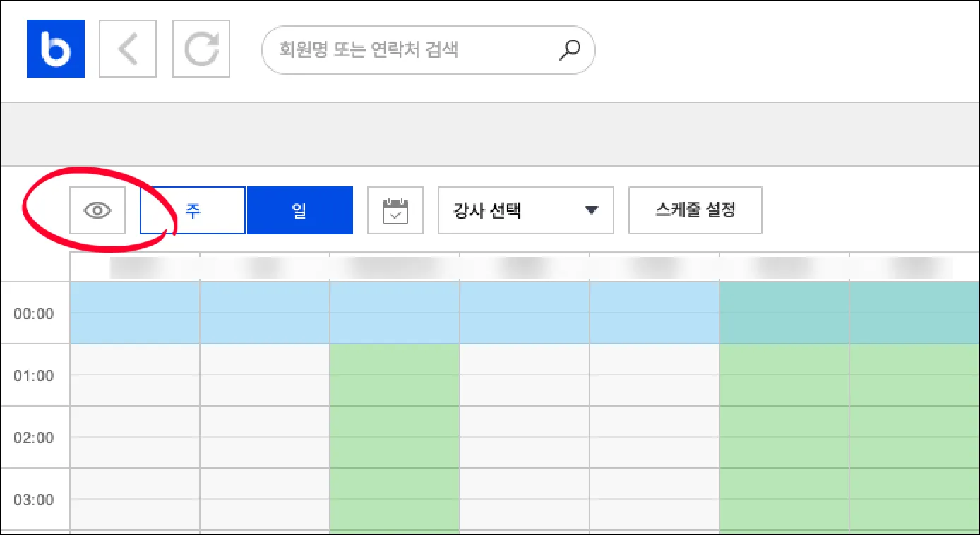Go back with the left arrow button
This screenshot has height=535, width=980.
pyautogui.click(x=128, y=49)
